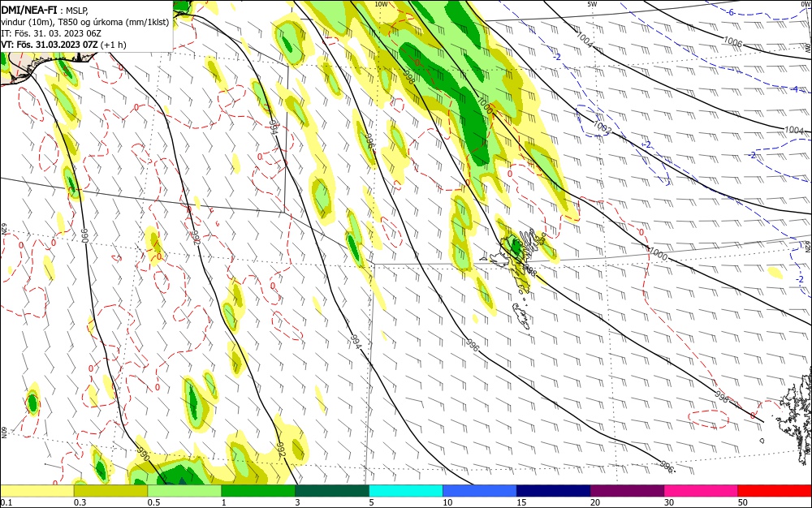The height and width of the screenshot is (508, 812).
Task: Click the legend value "20"
Action: pos(595,502)
